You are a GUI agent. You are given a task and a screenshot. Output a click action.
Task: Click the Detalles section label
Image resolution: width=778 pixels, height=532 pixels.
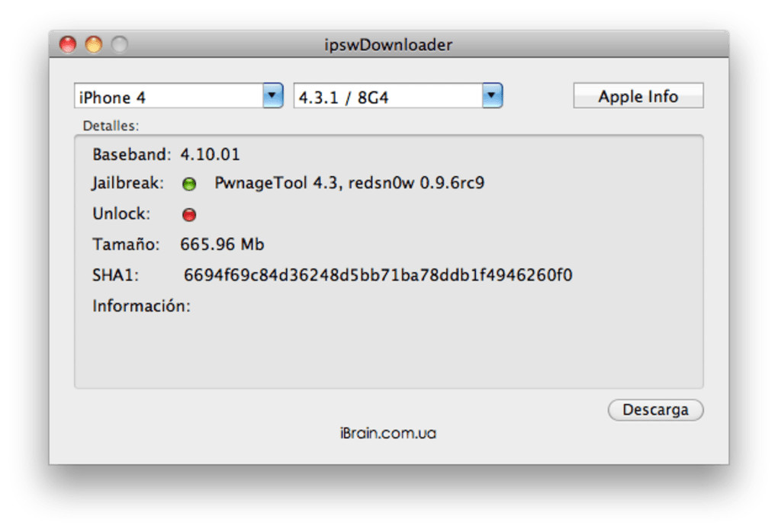click(x=111, y=126)
